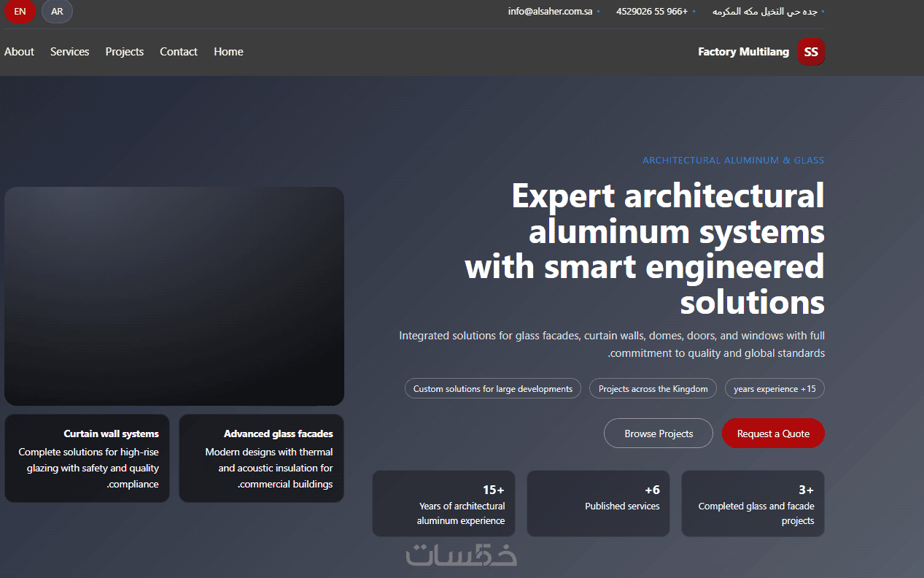
Task: Switch language to AR
Action: pos(57,12)
